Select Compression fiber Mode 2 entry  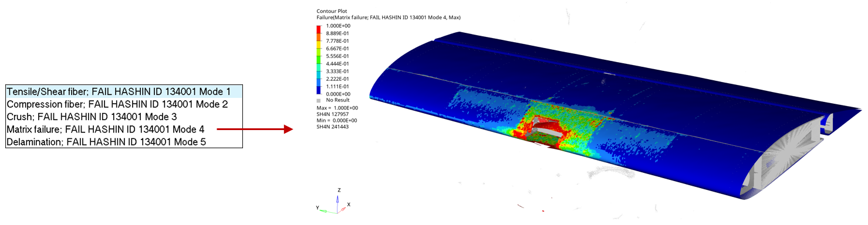point(124,104)
